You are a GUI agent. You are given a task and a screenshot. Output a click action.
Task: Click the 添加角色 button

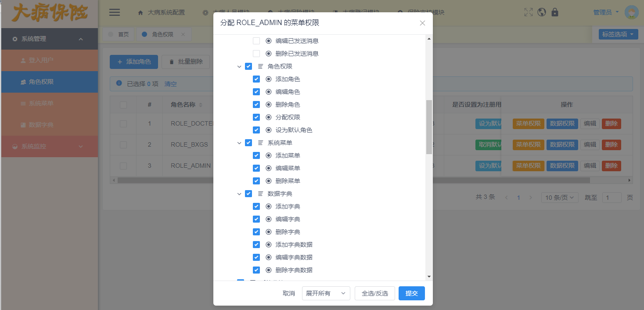coord(134,62)
